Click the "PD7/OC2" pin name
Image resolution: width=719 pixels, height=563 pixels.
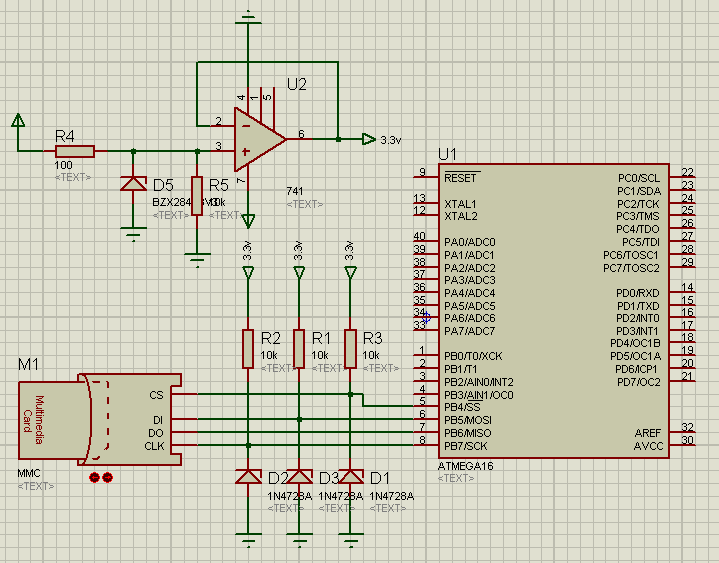click(x=639, y=382)
